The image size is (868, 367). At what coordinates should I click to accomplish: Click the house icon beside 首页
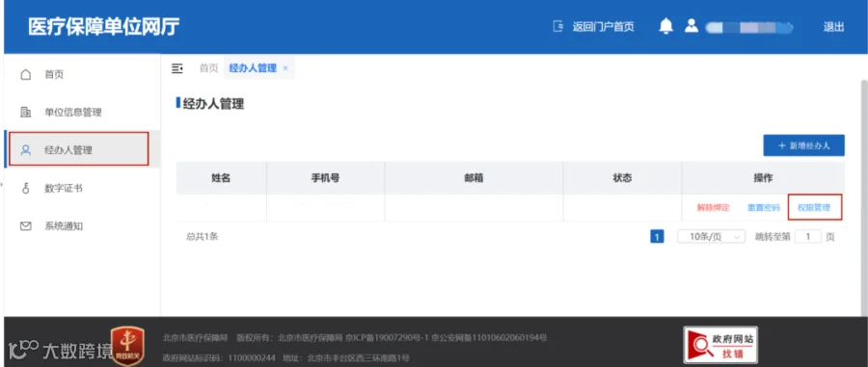[25, 74]
